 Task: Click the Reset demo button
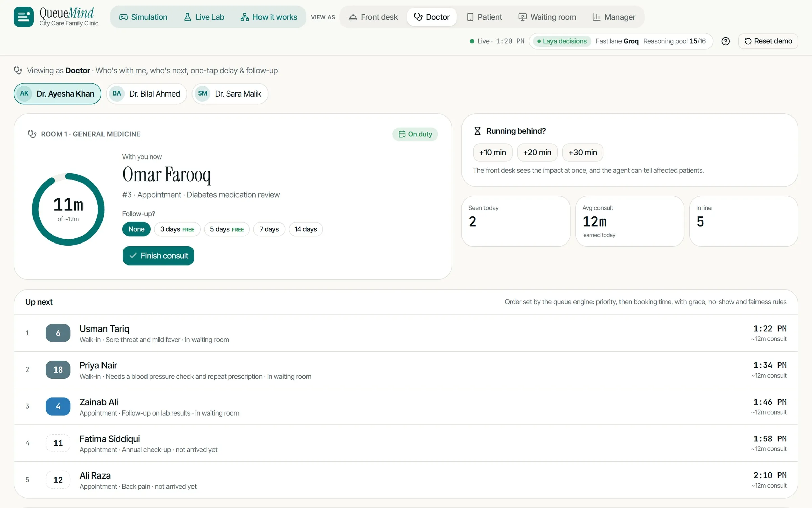pyautogui.click(x=768, y=41)
